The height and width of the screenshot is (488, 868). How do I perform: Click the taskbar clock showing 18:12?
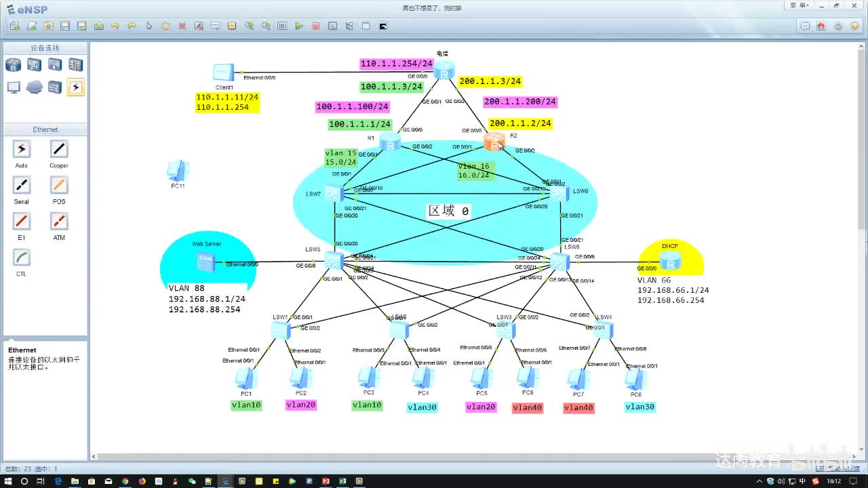[834, 481]
